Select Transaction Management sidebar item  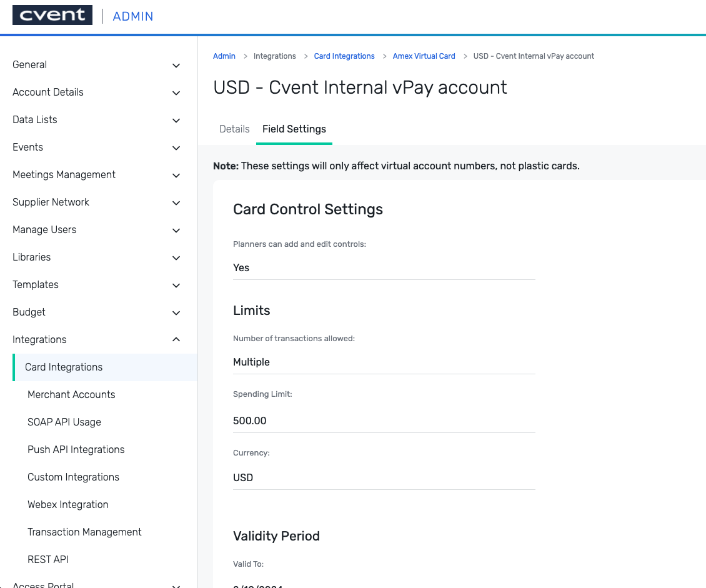84,532
